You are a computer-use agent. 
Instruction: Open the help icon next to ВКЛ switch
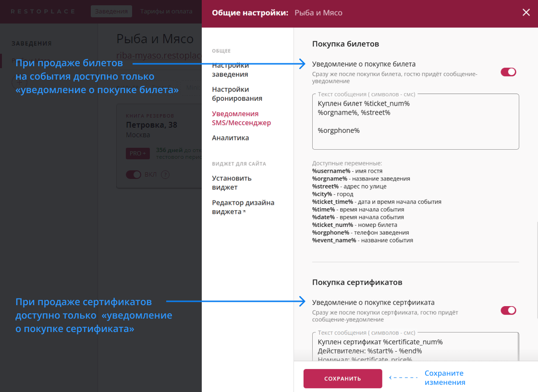point(165,175)
